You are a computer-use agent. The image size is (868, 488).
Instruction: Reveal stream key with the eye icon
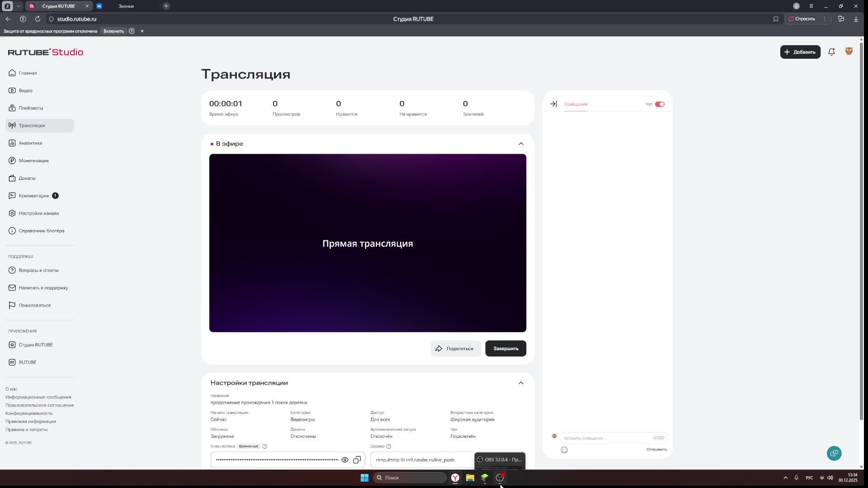[x=345, y=460]
